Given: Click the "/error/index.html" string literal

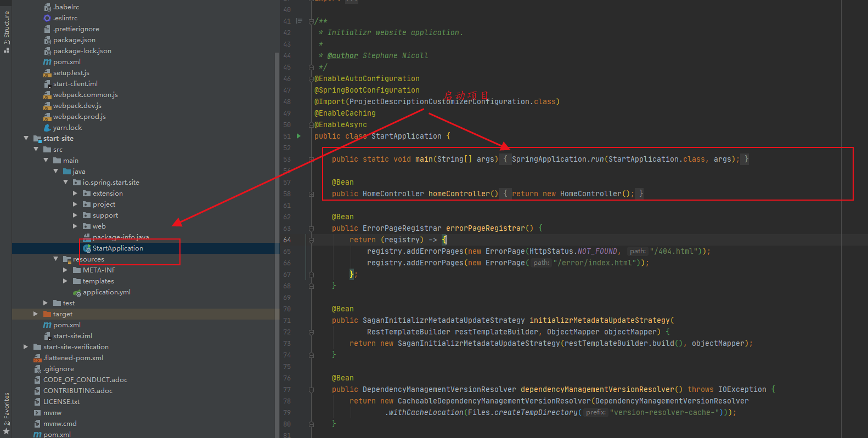Looking at the screenshot, I should coord(596,263).
